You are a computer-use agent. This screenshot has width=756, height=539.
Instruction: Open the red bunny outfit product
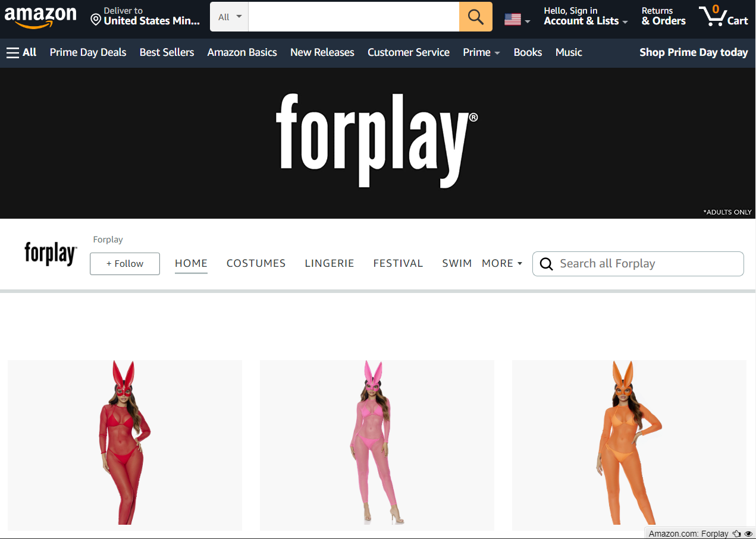pyautogui.click(x=125, y=445)
